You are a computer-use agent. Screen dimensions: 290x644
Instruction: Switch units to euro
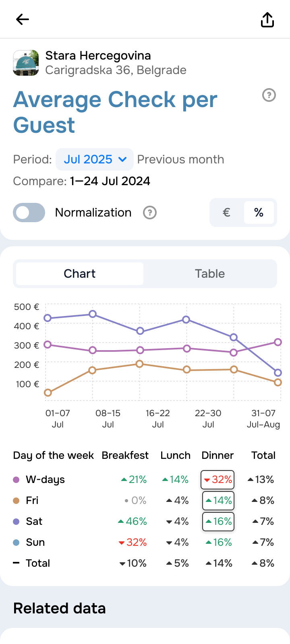coord(227,213)
